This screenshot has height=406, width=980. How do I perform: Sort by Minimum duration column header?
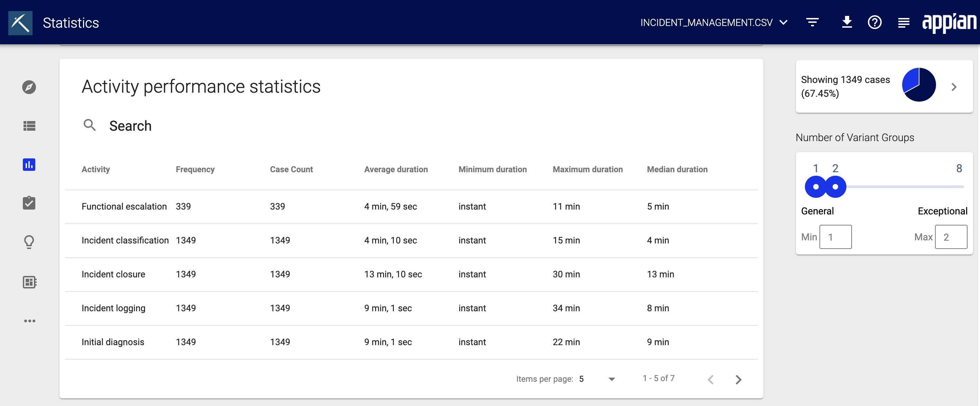[492, 169]
